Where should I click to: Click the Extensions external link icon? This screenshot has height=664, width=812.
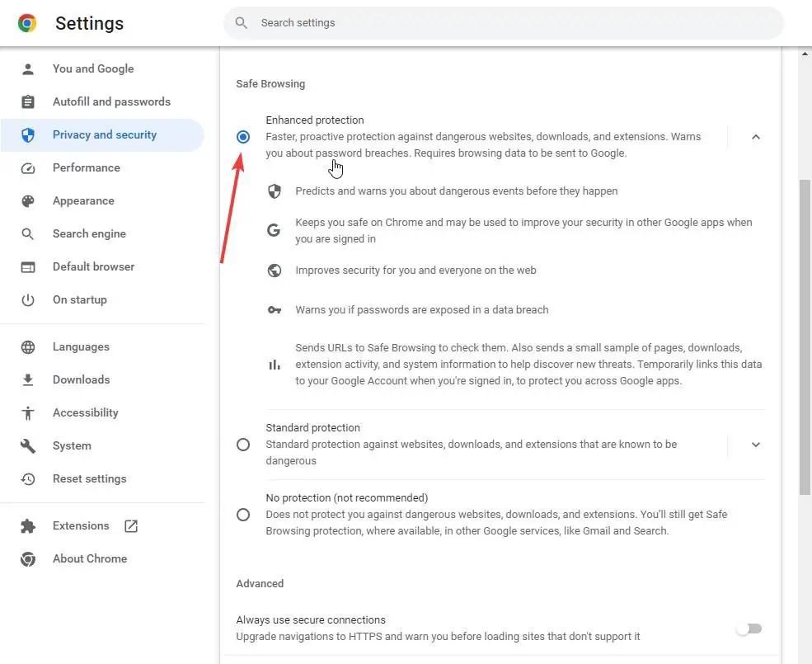coord(131,526)
